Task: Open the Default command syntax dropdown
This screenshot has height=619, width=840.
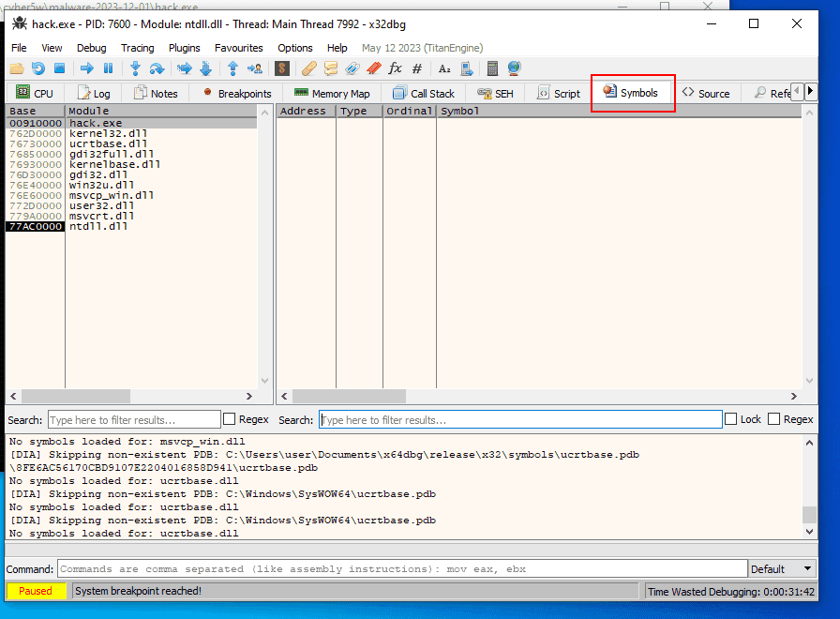Action: point(782,567)
